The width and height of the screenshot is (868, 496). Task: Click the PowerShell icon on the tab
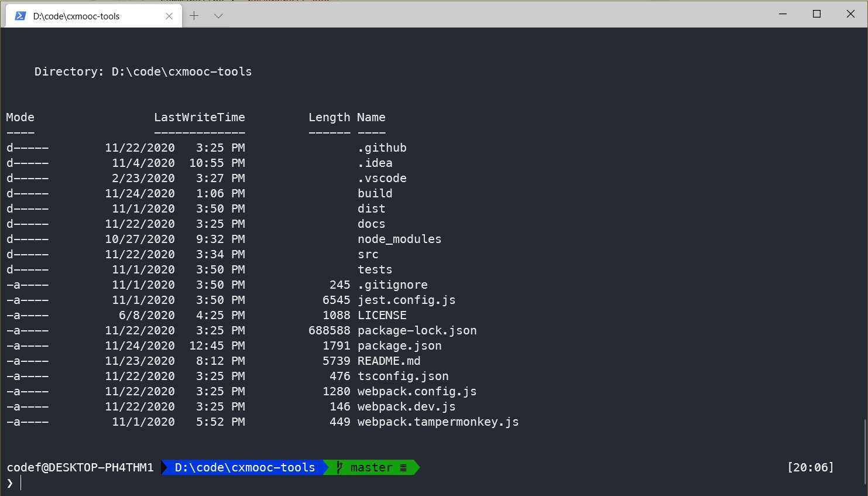pyautogui.click(x=20, y=16)
